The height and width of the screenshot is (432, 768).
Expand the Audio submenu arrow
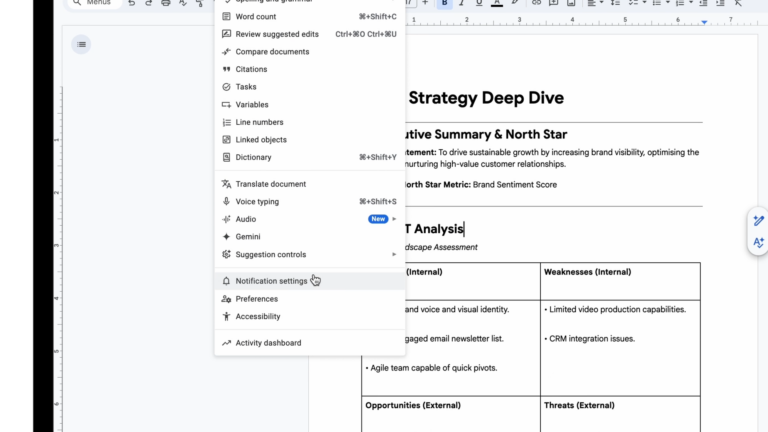coord(394,219)
